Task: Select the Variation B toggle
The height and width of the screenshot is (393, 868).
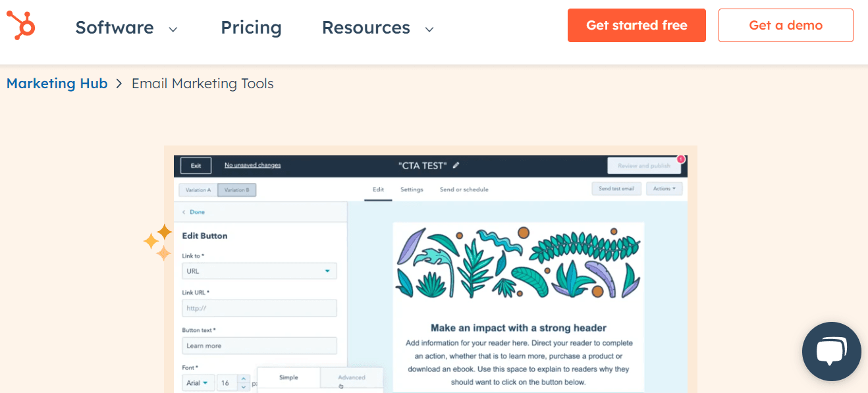Action: (237, 189)
